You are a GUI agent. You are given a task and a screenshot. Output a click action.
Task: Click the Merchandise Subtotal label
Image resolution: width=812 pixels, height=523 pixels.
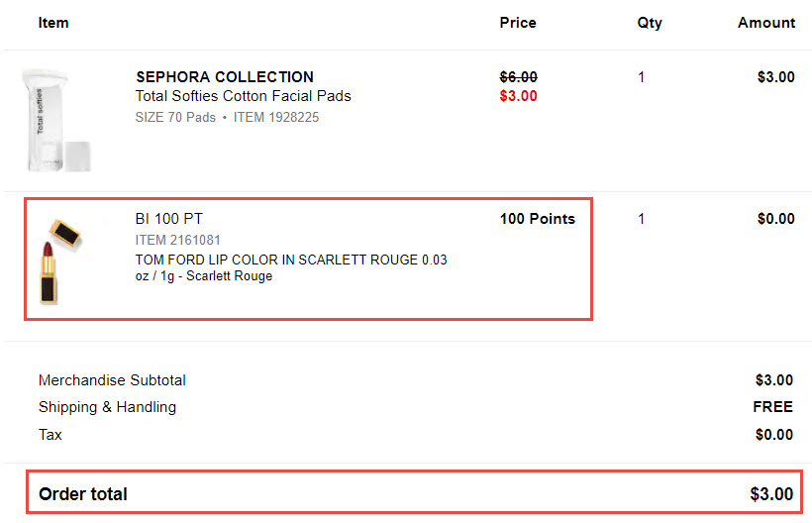[112, 380]
